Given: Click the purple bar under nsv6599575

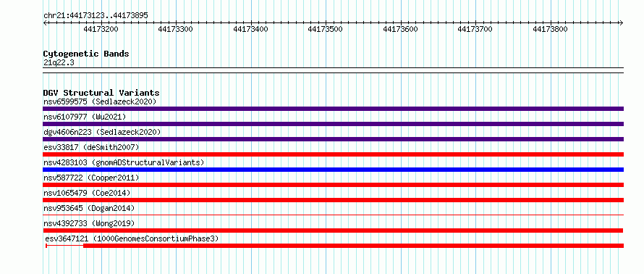Looking at the screenshot, I should click(x=333, y=109).
